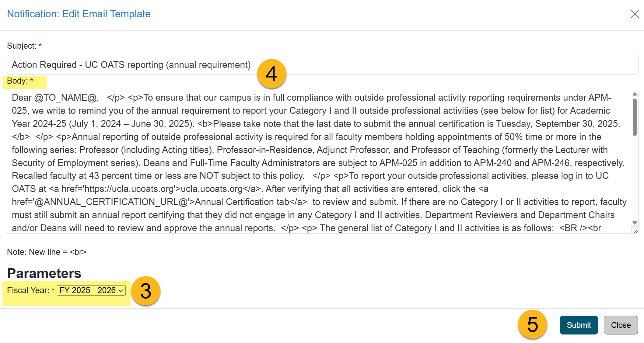Open the Fiscal Year dropdown

pyautogui.click(x=91, y=290)
